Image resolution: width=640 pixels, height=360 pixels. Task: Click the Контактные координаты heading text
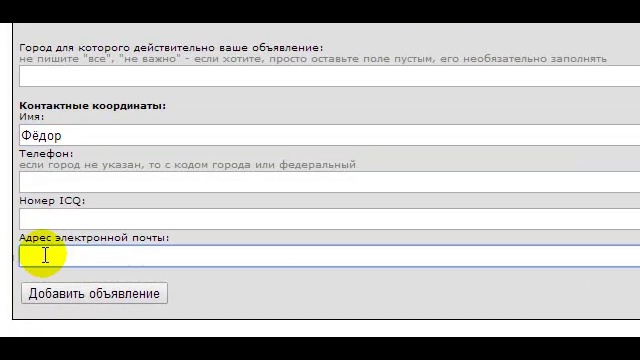click(93, 106)
